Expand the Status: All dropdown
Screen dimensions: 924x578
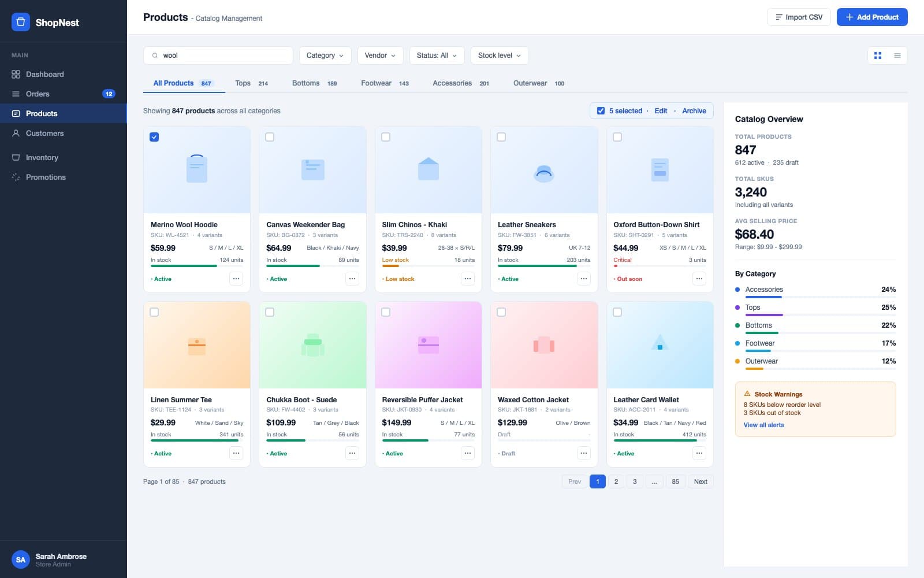click(x=437, y=55)
